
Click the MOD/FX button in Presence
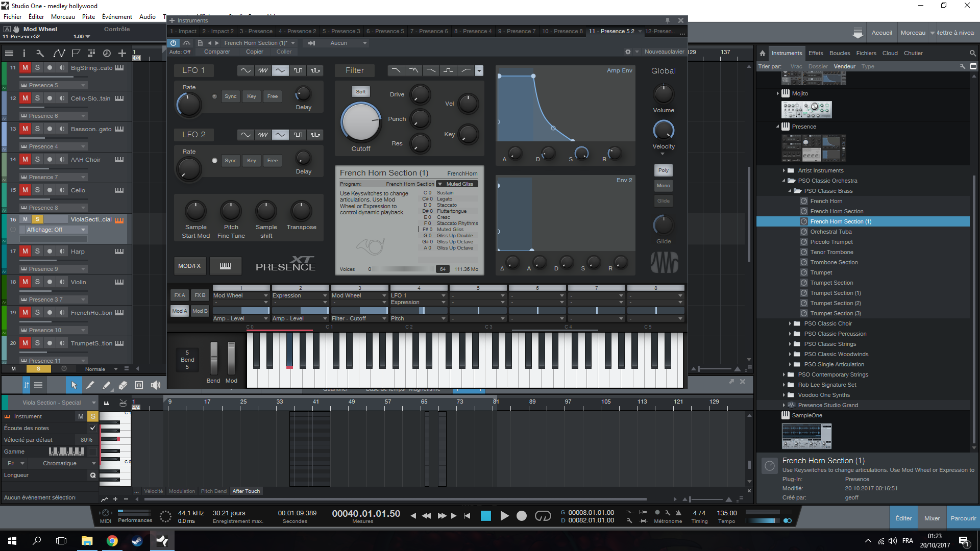tap(189, 266)
